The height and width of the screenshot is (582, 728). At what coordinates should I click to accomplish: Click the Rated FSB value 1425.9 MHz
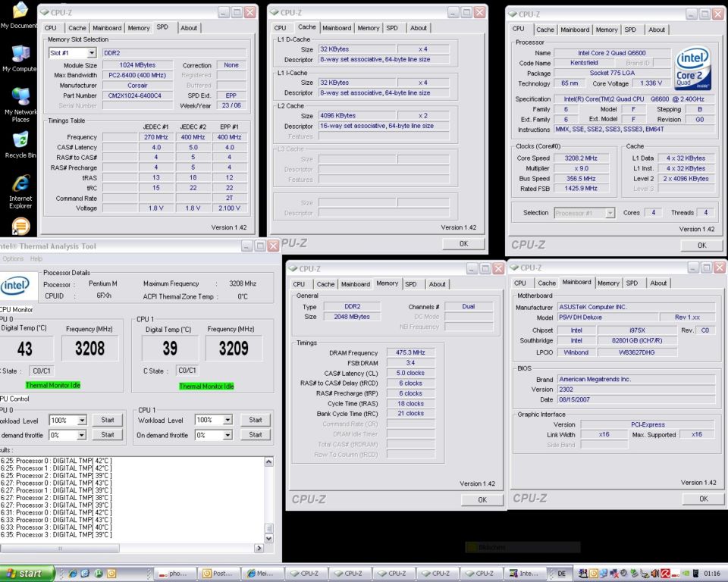point(581,189)
